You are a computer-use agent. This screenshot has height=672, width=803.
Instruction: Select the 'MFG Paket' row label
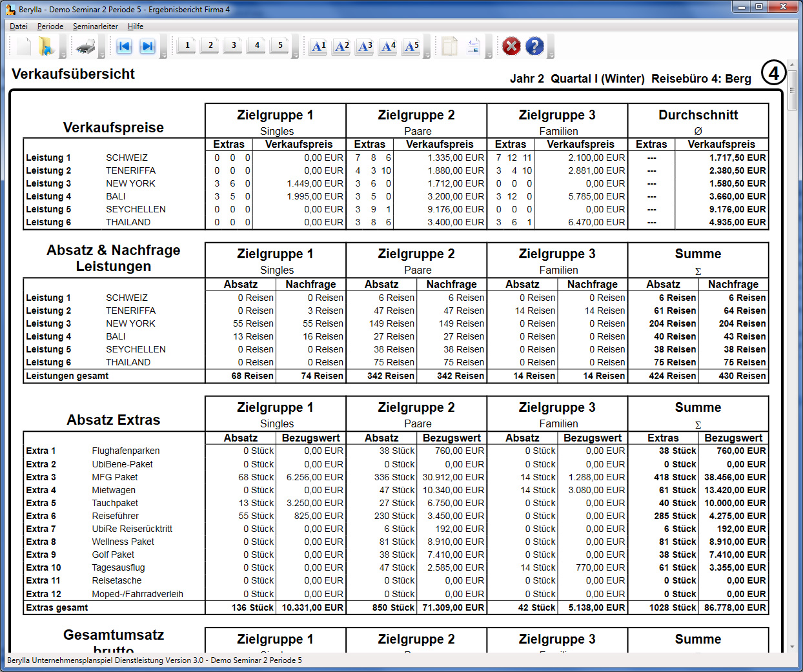[115, 477]
